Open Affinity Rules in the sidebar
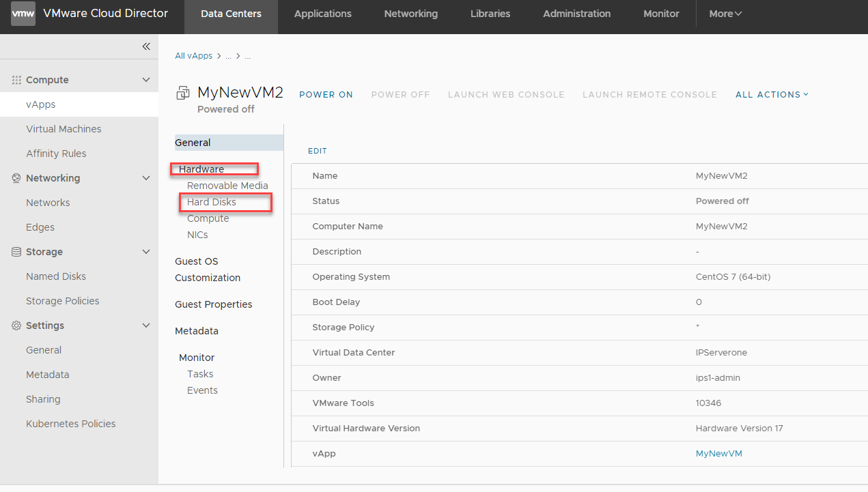This screenshot has height=492, width=868. click(x=56, y=154)
